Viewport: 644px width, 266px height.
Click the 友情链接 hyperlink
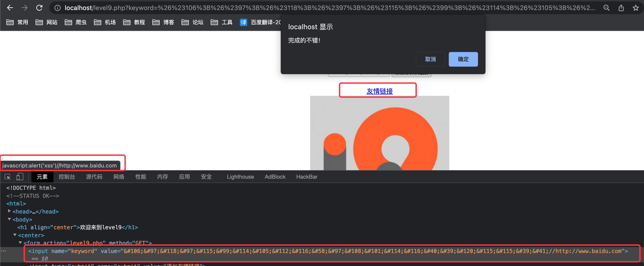coord(379,91)
